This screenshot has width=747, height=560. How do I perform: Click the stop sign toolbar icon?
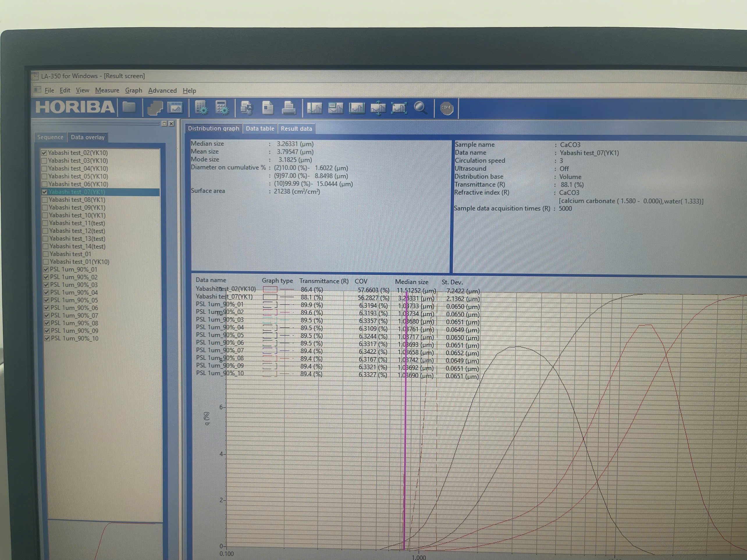447,108
